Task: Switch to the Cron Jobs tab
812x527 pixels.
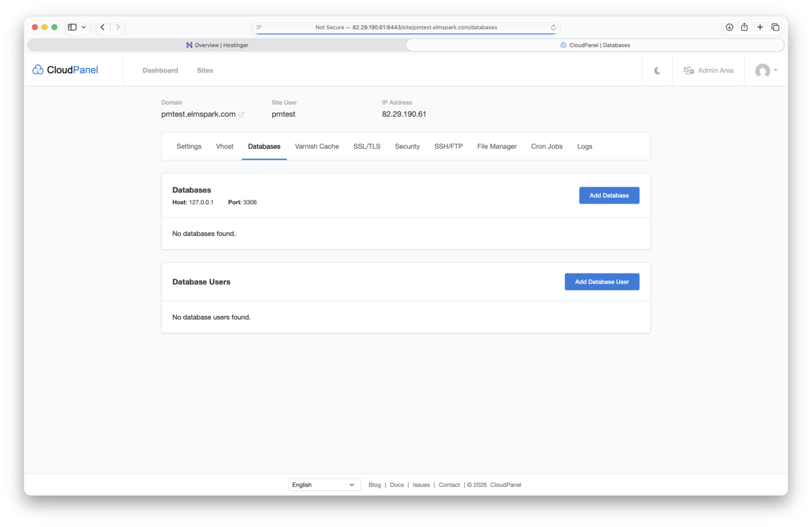Action: [x=547, y=146]
